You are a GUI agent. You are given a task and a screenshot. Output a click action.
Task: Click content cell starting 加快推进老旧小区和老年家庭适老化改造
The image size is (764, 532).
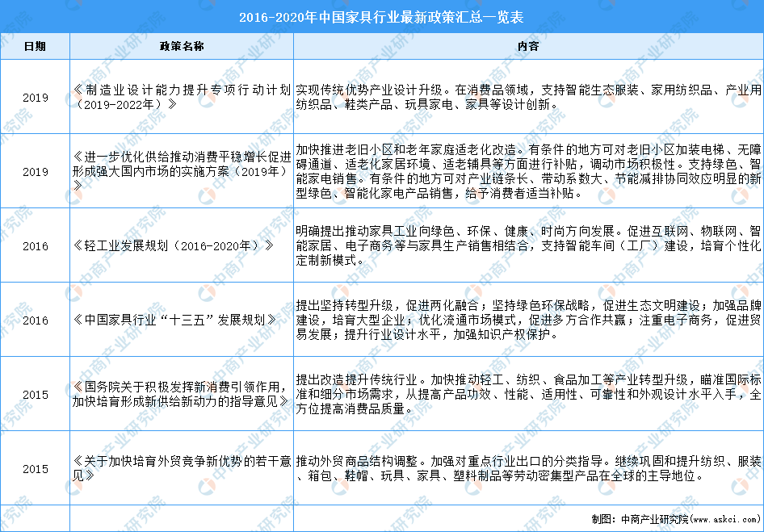pyautogui.click(x=529, y=171)
